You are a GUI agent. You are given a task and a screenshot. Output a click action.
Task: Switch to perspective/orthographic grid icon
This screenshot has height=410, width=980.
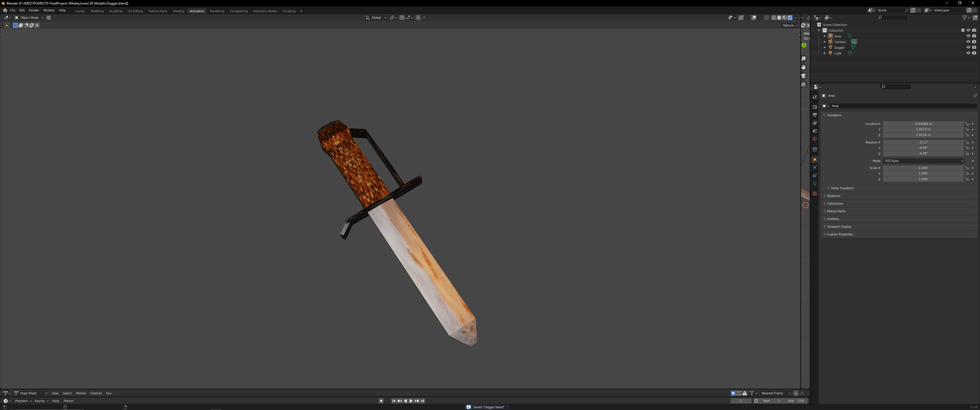pyautogui.click(x=803, y=85)
